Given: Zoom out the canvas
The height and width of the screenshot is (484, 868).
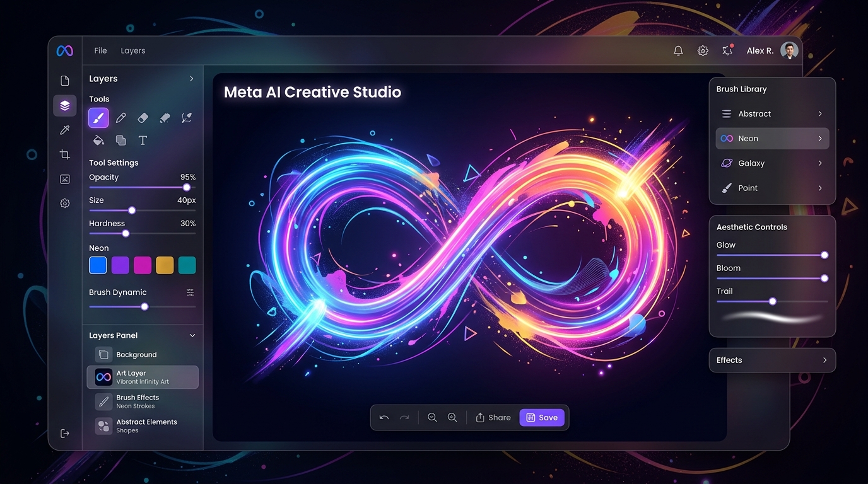Looking at the screenshot, I should pyautogui.click(x=432, y=417).
